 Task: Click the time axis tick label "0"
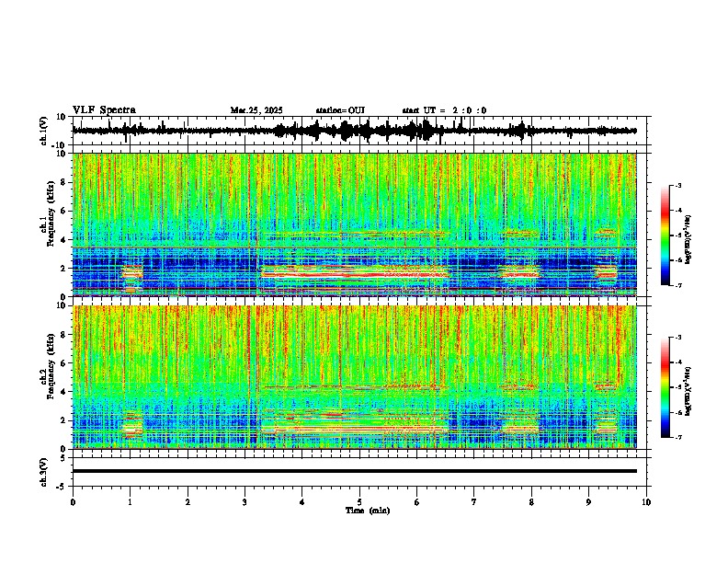[73, 502]
